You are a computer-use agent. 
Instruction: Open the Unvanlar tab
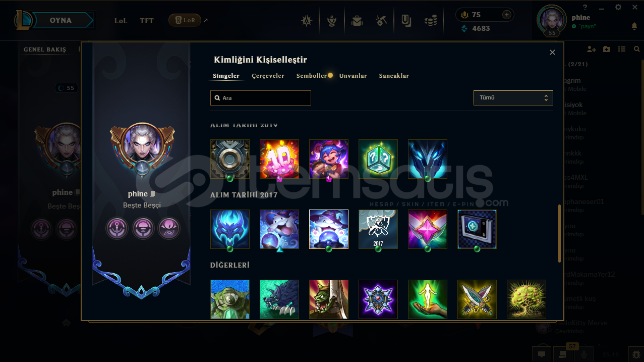[x=353, y=76]
